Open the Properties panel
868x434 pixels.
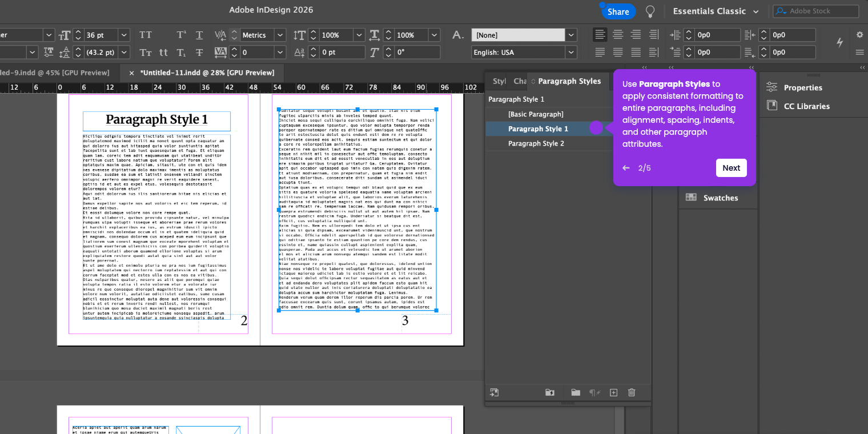(x=802, y=87)
